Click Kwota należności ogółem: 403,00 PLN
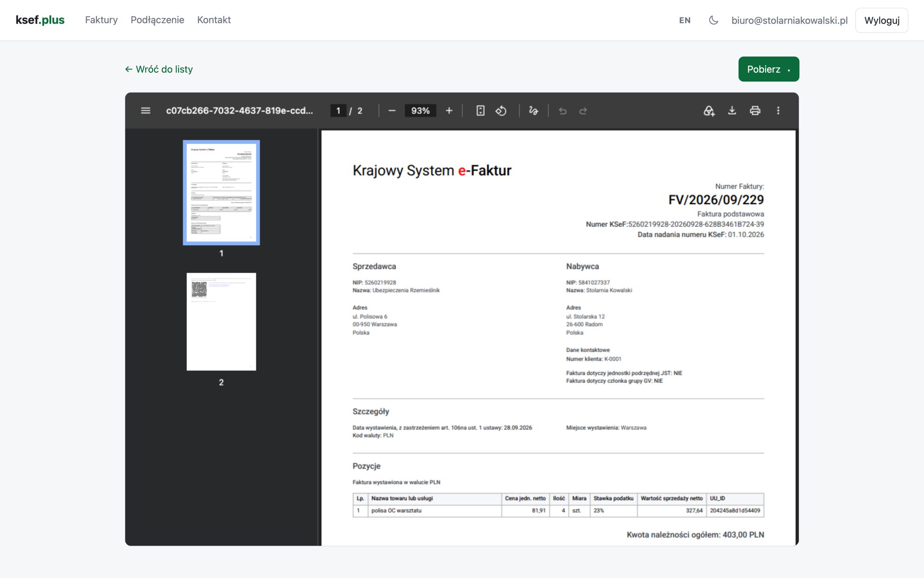 (x=695, y=535)
